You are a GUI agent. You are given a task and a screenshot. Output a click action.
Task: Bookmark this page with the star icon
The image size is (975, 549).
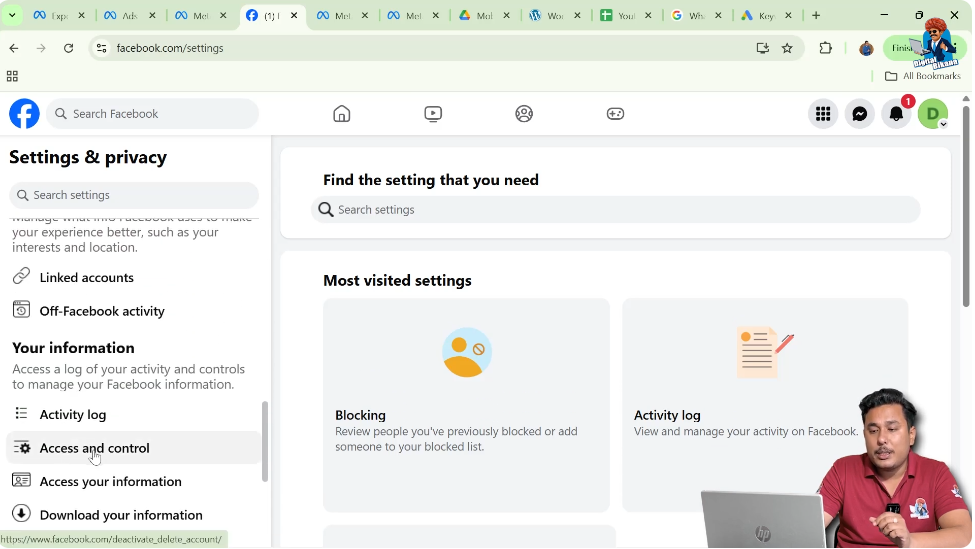787,48
